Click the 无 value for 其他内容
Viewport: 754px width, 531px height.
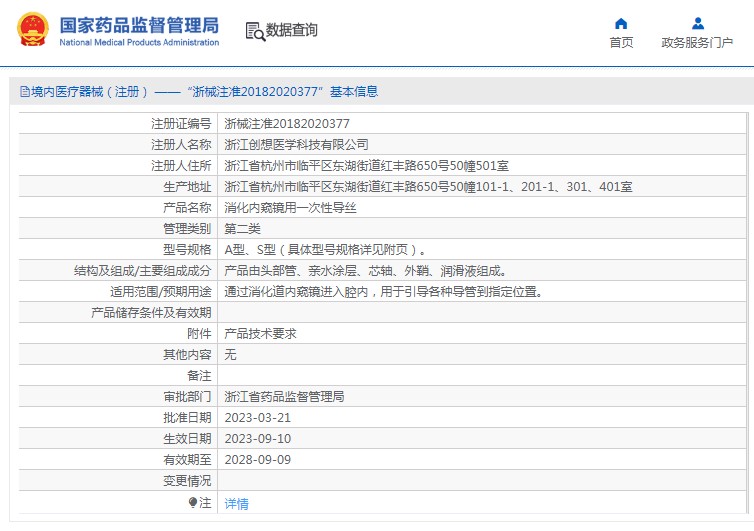point(230,355)
